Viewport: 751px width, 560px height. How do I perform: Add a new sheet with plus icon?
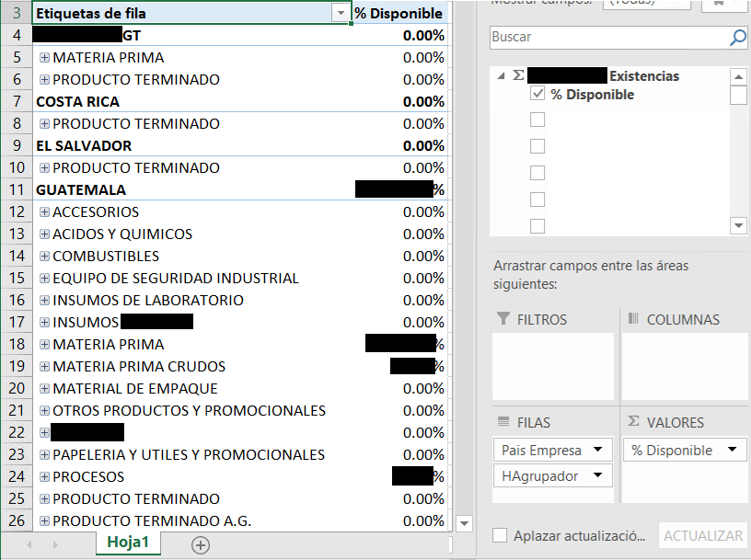point(201,544)
